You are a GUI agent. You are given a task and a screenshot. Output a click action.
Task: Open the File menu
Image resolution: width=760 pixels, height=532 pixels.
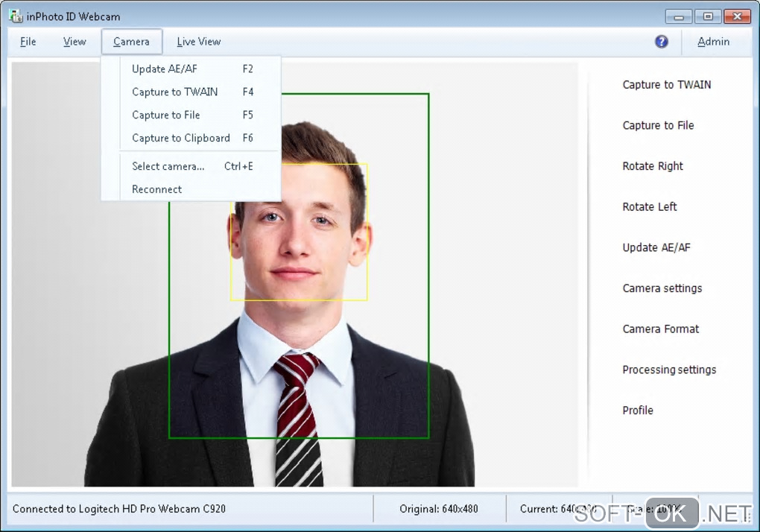(x=28, y=42)
